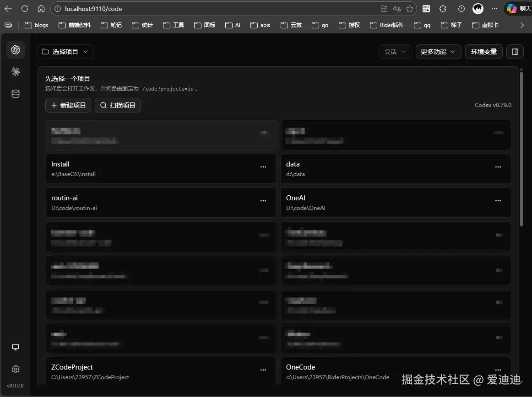Expand the 会话 dropdown
532x397 pixels.
click(395, 52)
